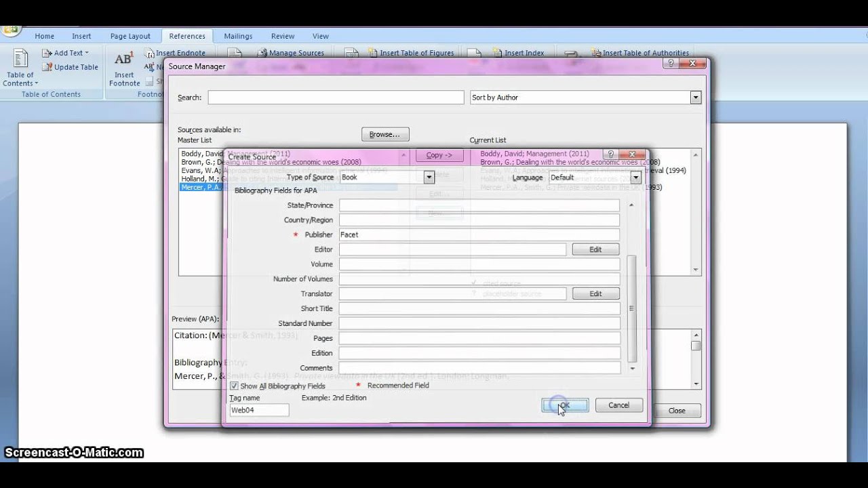Click the Volume input field
The height and width of the screenshot is (488, 868).
pyautogui.click(x=479, y=264)
